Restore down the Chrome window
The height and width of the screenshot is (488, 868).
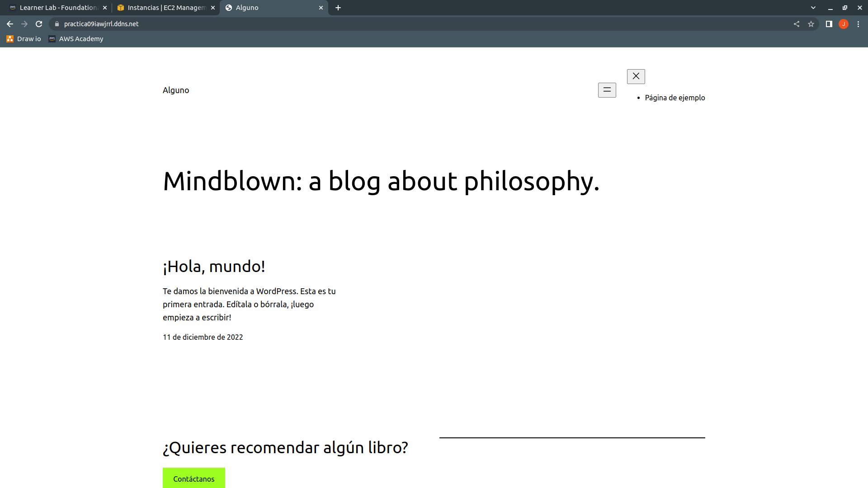tap(845, 8)
